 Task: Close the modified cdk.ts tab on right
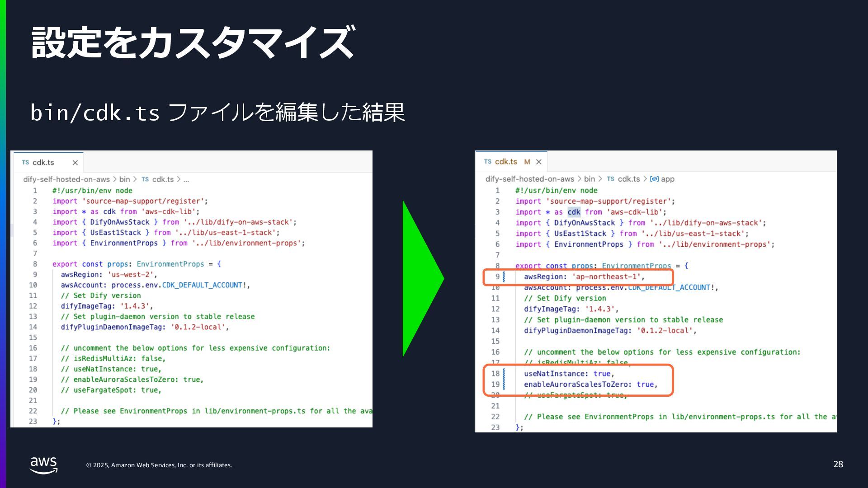pyautogui.click(x=538, y=162)
